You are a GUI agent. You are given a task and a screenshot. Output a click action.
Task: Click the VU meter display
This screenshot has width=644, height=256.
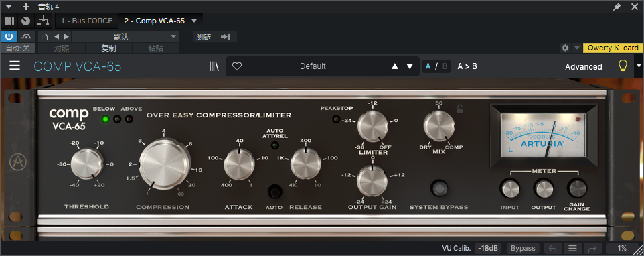coord(544,135)
